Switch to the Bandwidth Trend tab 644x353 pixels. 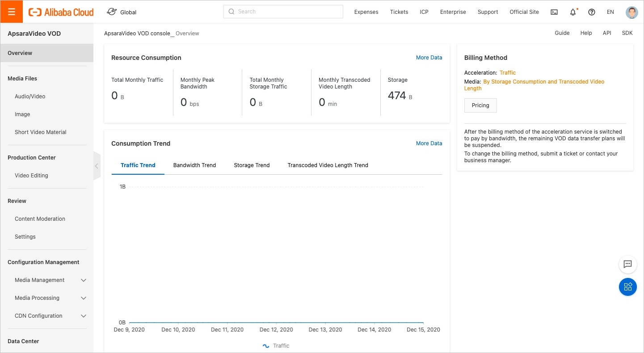[x=194, y=165]
